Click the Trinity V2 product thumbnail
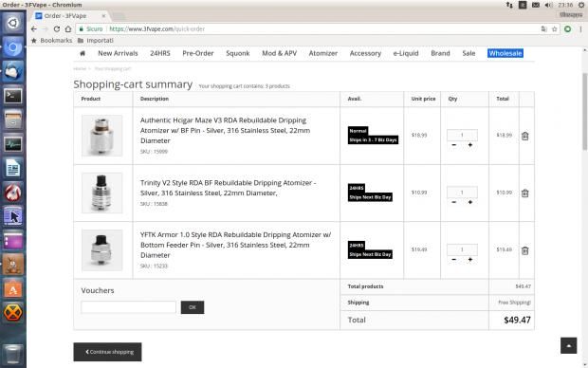588x368 pixels. pos(102,193)
